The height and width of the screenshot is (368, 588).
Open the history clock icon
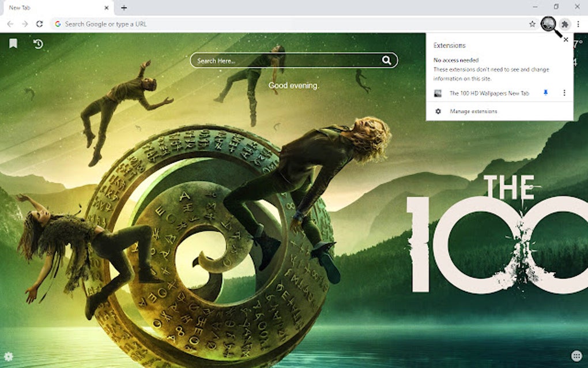point(38,44)
